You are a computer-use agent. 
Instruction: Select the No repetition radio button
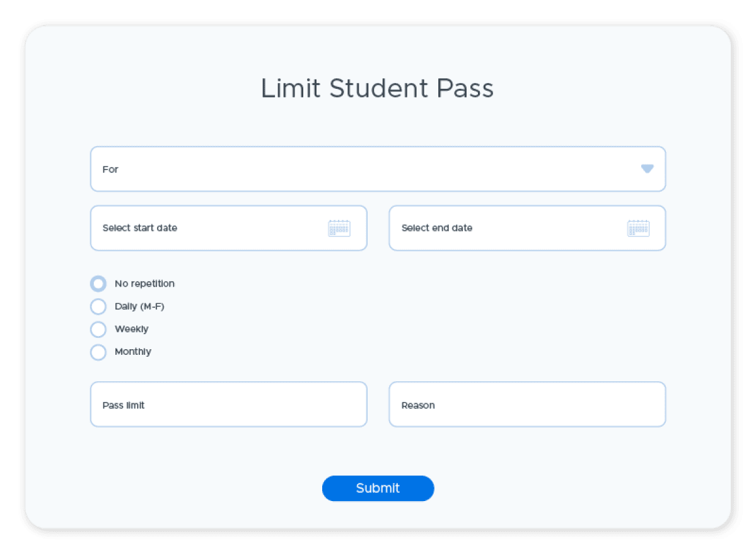[x=98, y=284]
